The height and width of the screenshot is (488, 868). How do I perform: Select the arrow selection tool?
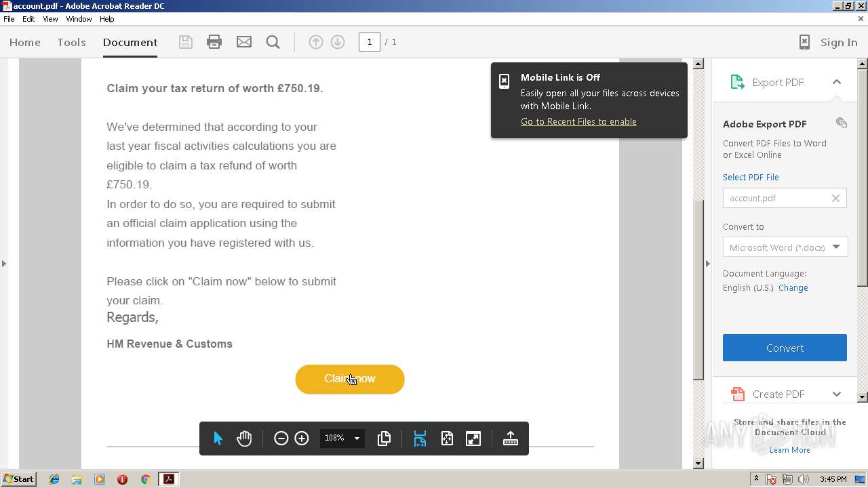click(x=218, y=439)
